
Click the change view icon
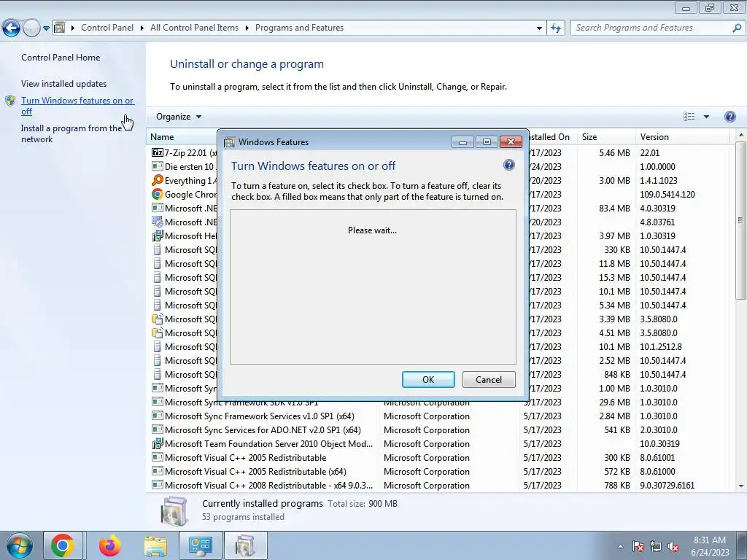click(x=689, y=117)
